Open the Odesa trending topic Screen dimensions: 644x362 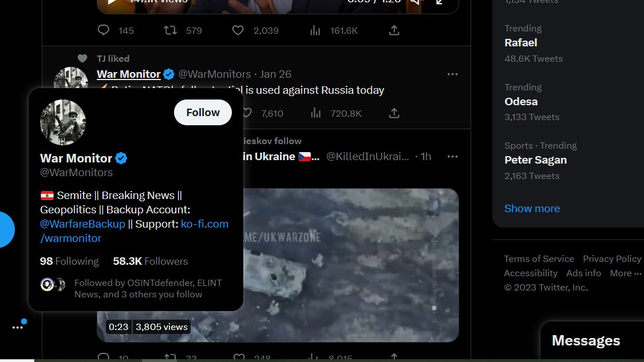[521, 102]
